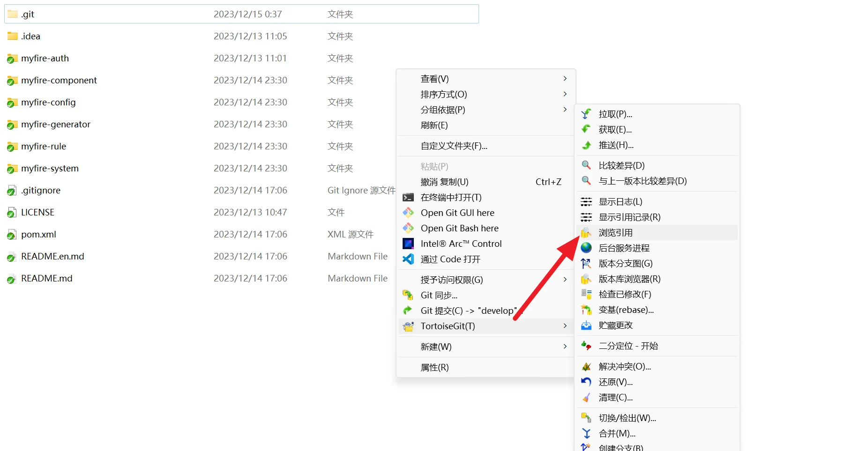868x451 pixels.
Task: Click the Push (推送) green arrow icon
Action: point(586,145)
